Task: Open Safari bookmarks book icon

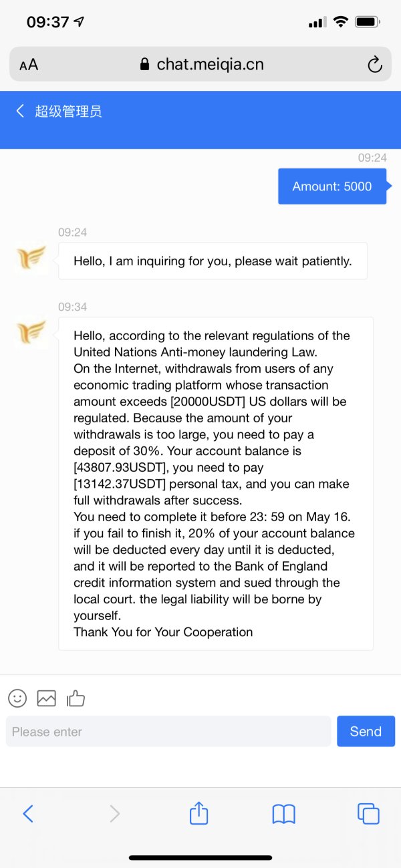Action: [284, 814]
